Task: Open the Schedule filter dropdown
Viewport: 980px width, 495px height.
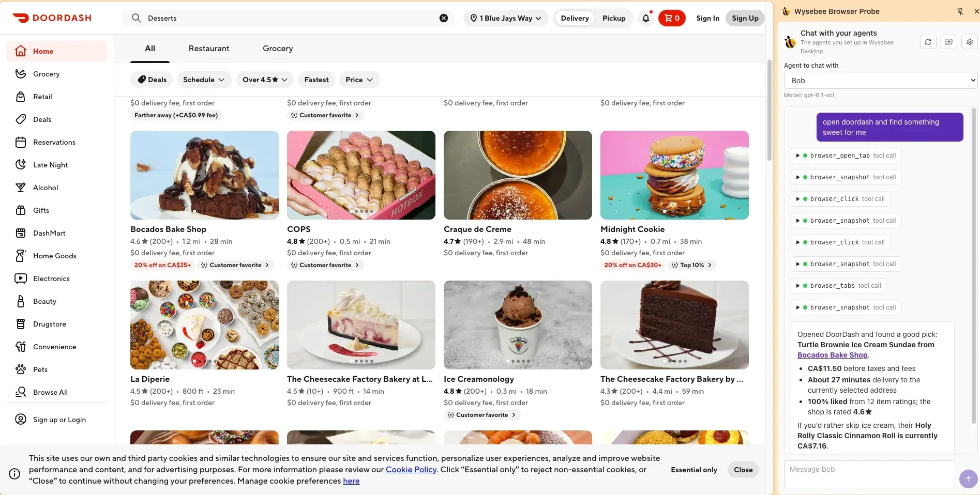Action: pyautogui.click(x=204, y=80)
